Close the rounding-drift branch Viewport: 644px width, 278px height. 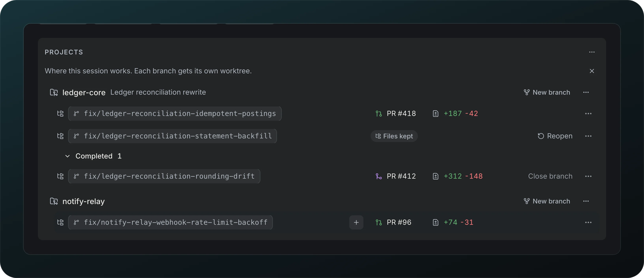click(550, 176)
